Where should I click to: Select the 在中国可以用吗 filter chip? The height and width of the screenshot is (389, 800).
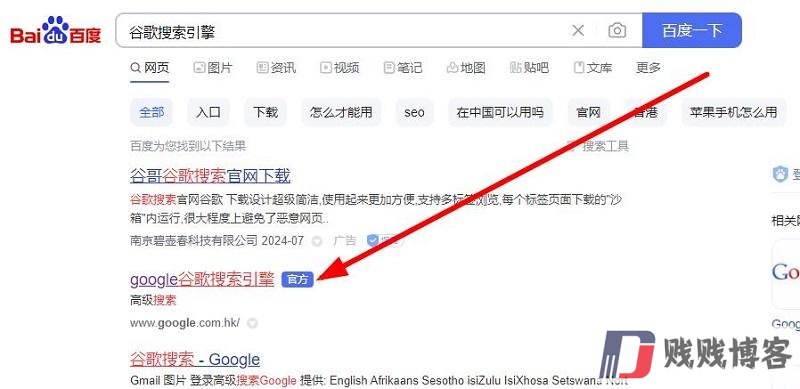click(500, 112)
